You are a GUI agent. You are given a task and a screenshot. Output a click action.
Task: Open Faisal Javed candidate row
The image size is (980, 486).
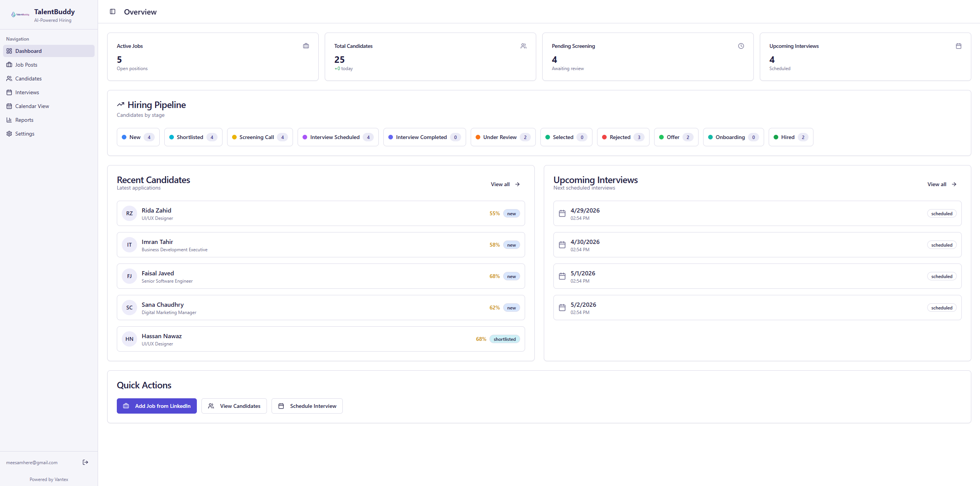point(321,276)
